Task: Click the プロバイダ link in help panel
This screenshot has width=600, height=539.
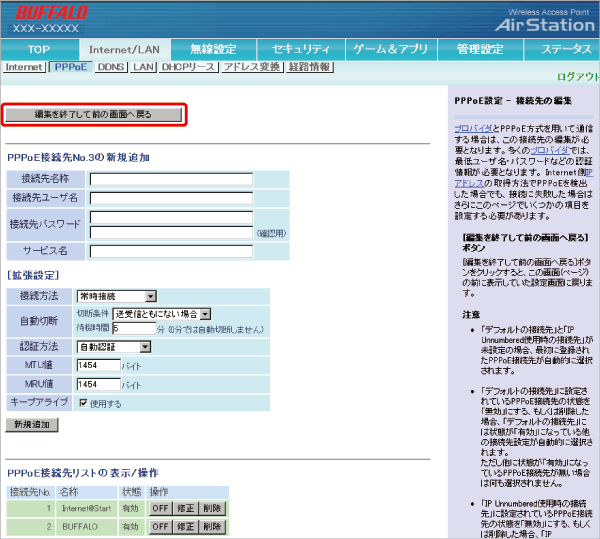Action: tap(471, 130)
